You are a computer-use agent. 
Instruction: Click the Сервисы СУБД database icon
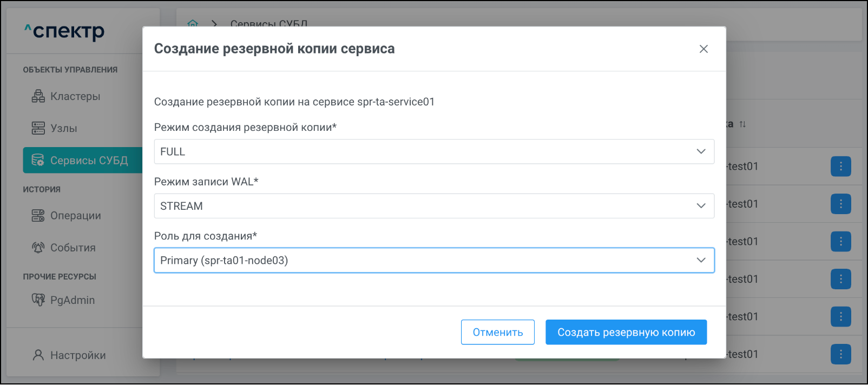pos(38,160)
